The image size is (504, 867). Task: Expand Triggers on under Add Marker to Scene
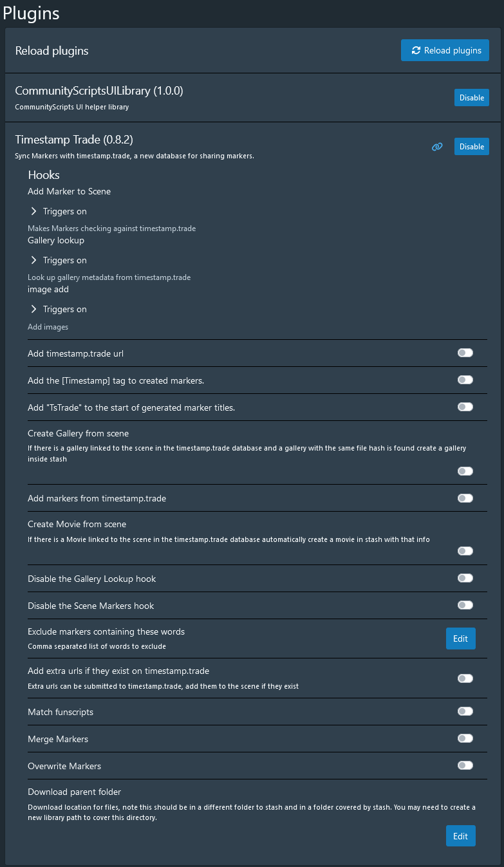(59, 211)
